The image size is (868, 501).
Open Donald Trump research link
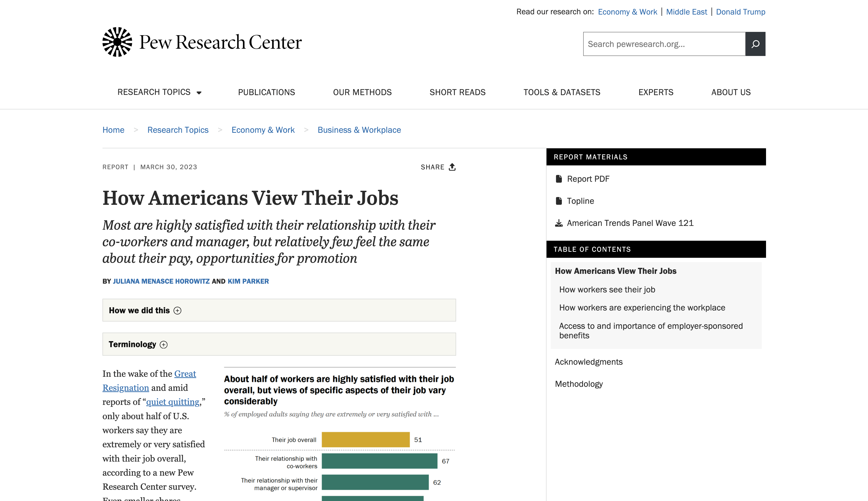click(740, 12)
